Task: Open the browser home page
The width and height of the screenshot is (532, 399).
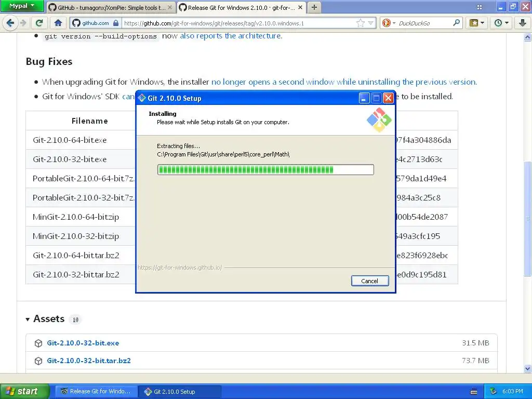Action: tap(58, 23)
